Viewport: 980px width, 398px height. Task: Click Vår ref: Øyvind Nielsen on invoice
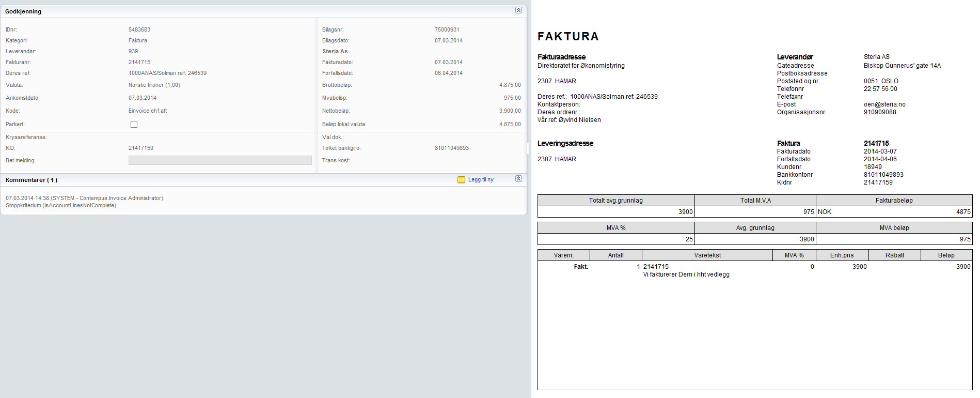pyautogui.click(x=569, y=120)
